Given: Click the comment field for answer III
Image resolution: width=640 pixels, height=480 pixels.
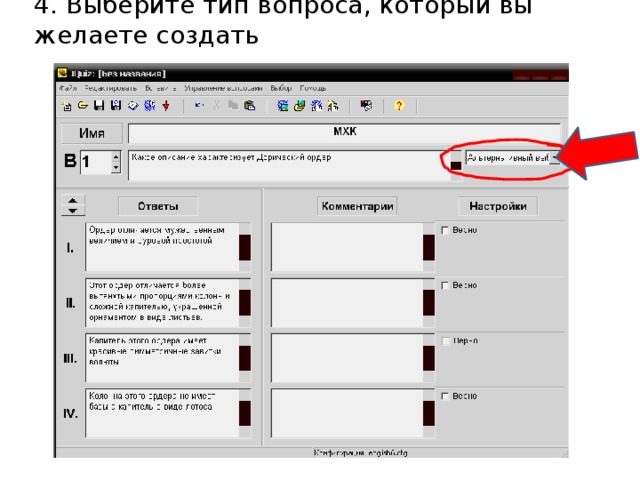Looking at the screenshot, I should coord(347,358).
